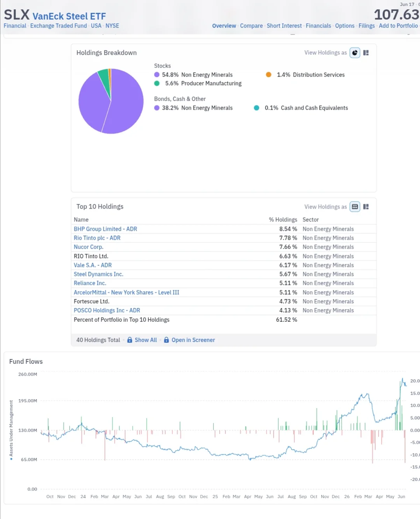Viewport: 420px width, 519px height.
Task: Click green dot for Producer Manufacturing
Action: tap(157, 83)
